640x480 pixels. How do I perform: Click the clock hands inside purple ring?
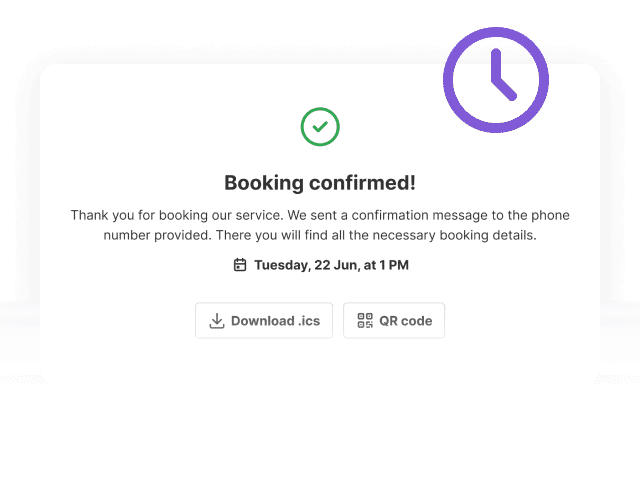[504, 75]
